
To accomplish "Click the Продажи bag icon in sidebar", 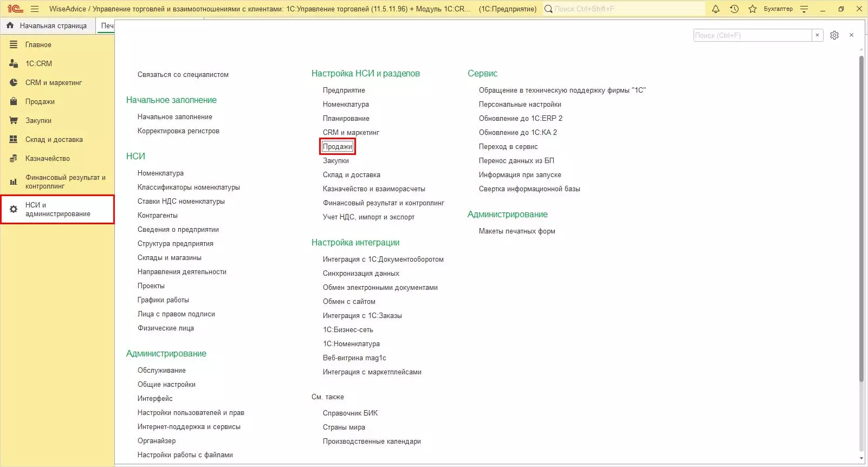I will coord(14,101).
